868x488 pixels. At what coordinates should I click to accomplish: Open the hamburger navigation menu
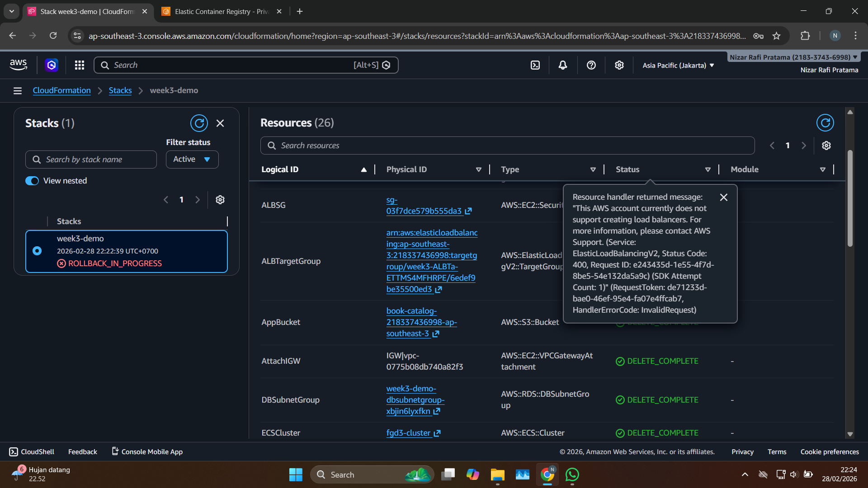(x=18, y=91)
